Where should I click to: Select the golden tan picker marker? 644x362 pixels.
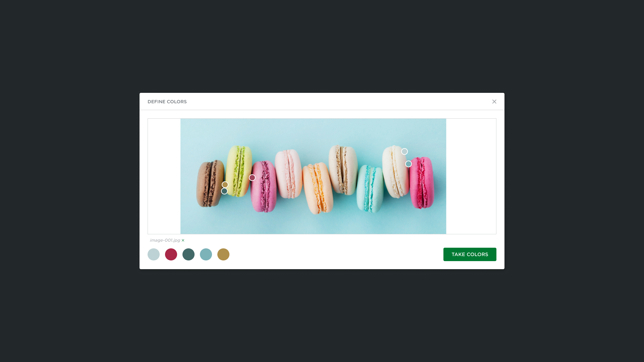click(225, 185)
